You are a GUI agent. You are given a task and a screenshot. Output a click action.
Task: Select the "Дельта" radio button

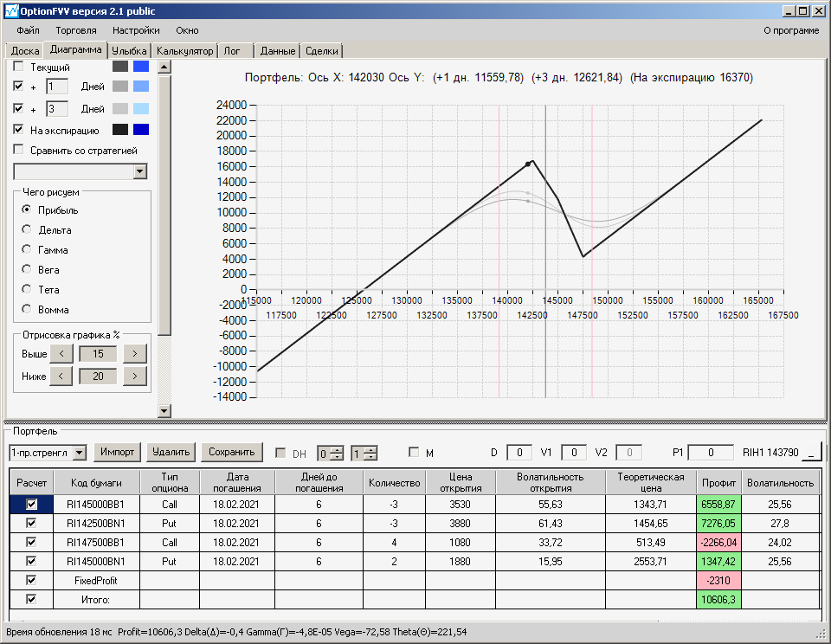point(27,230)
